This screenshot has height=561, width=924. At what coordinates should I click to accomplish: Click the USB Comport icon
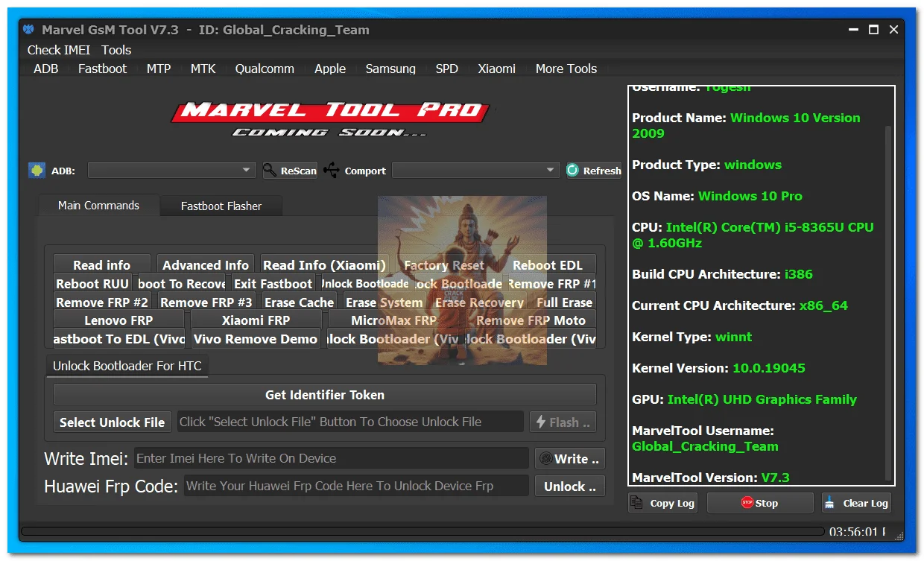click(x=332, y=170)
